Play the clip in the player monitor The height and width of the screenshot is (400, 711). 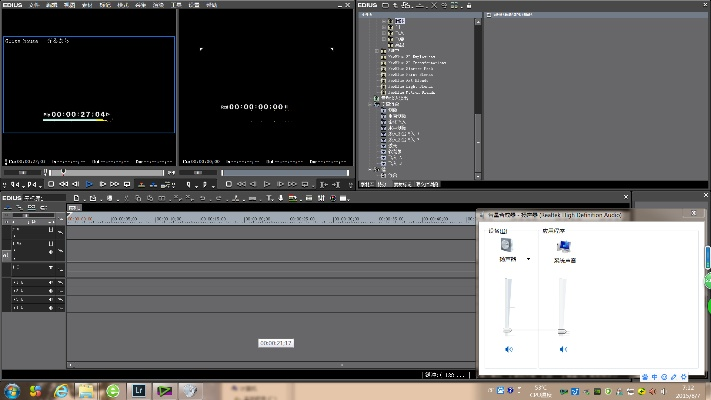click(x=89, y=184)
